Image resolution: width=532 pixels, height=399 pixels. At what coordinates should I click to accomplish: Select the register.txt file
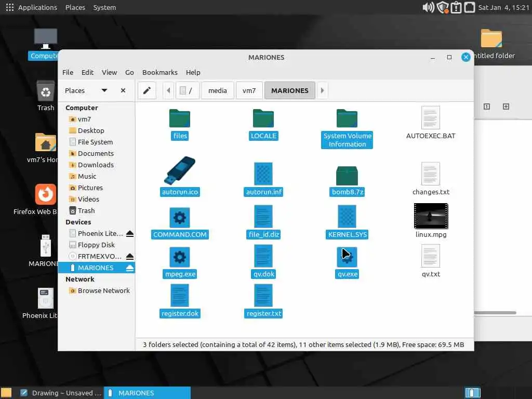click(263, 296)
